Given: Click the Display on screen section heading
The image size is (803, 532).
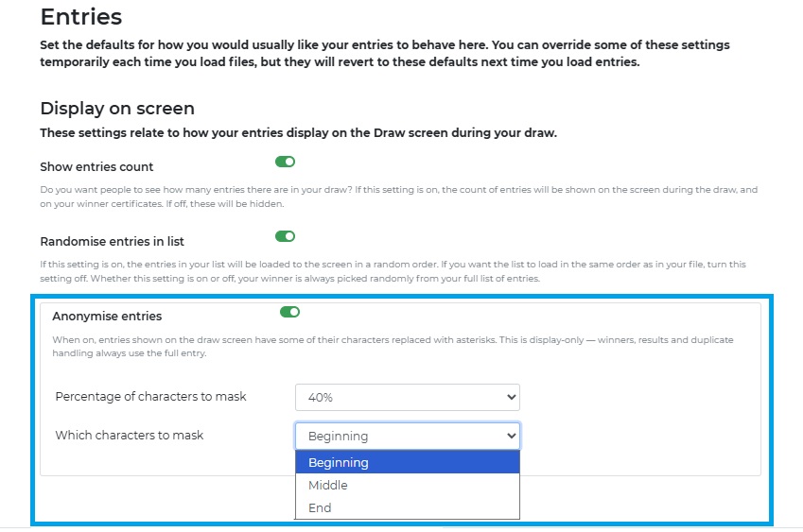Looking at the screenshot, I should coord(117,109).
